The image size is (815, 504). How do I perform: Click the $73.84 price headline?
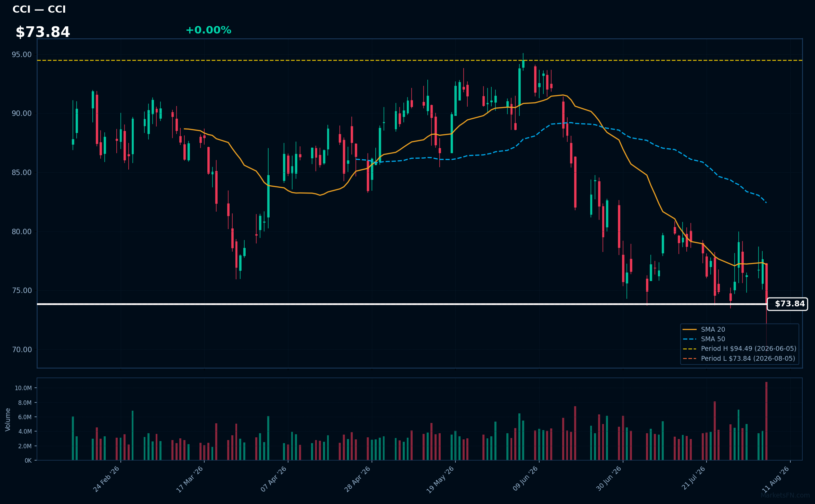coord(43,32)
